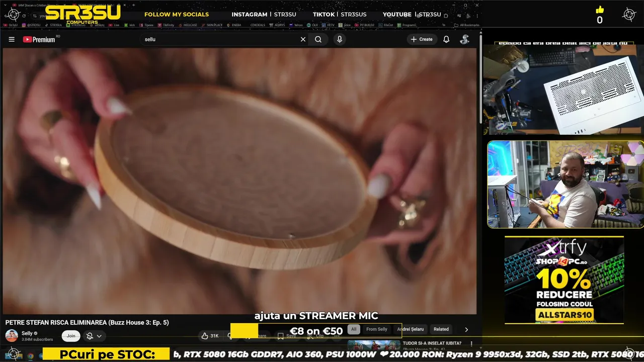Open Chrome from the Windows taskbar
Viewport: 644px width, 362px height.
[30, 356]
